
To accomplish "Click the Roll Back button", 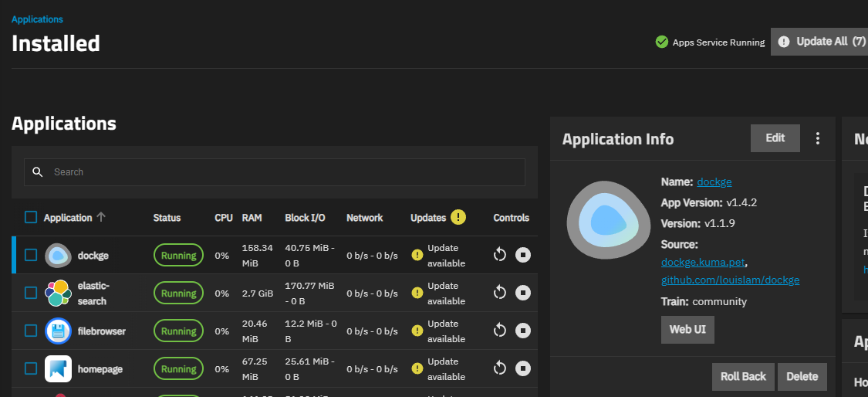I will (x=743, y=377).
